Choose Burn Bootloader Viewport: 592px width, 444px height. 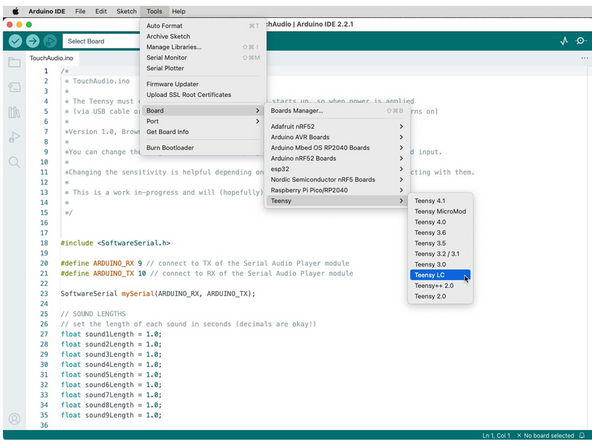(203, 148)
